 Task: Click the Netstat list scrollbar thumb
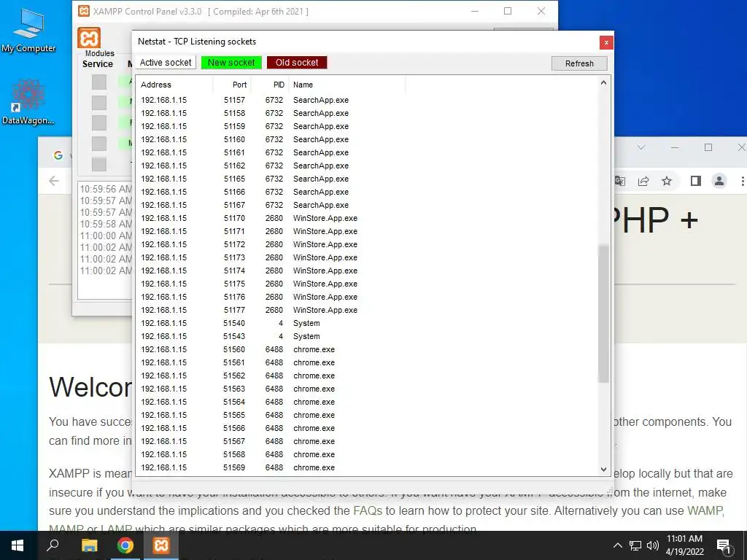pyautogui.click(x=603, y=313)
